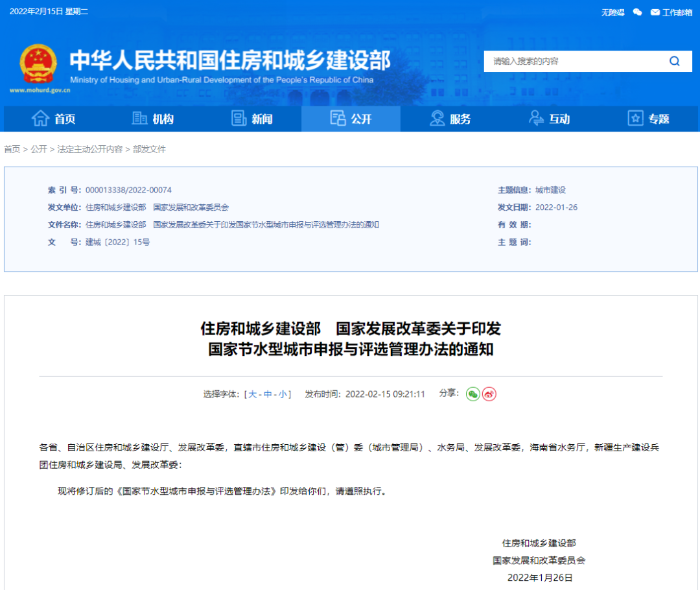
Task: Select medium font size 中
Action: [268, 394]
